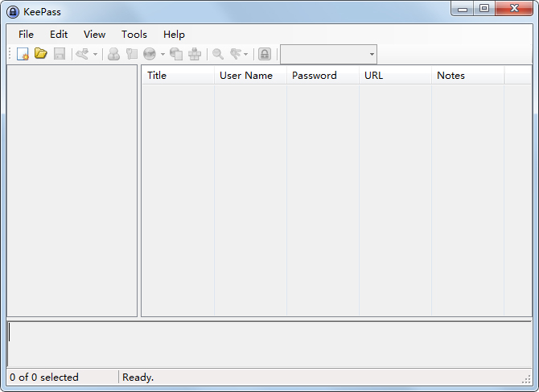The image size is (539, 392).
Task: Click the '0 of 0 selected' status text
Action: pos(44,378)
